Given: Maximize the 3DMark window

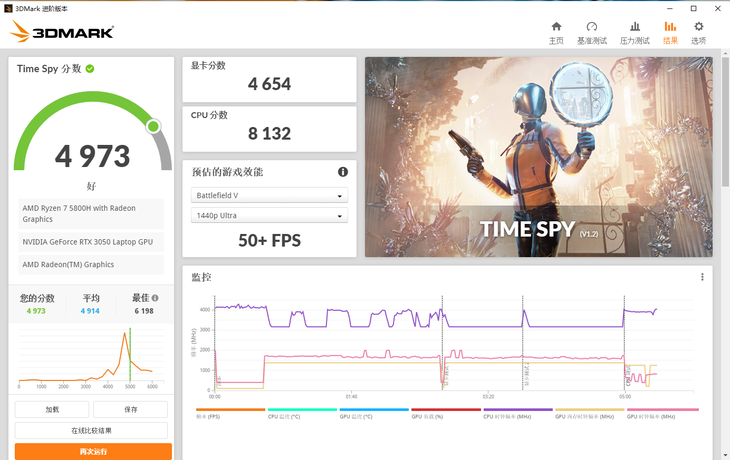Looking at the screenshot, I should pyautogui.click(x=693, y=8).
